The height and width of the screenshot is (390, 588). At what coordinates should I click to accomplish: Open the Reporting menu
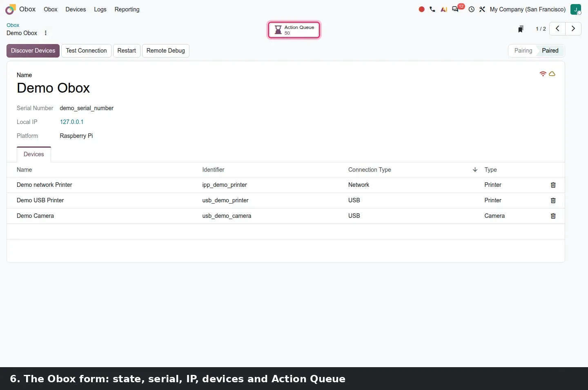(x=127, y=9)
